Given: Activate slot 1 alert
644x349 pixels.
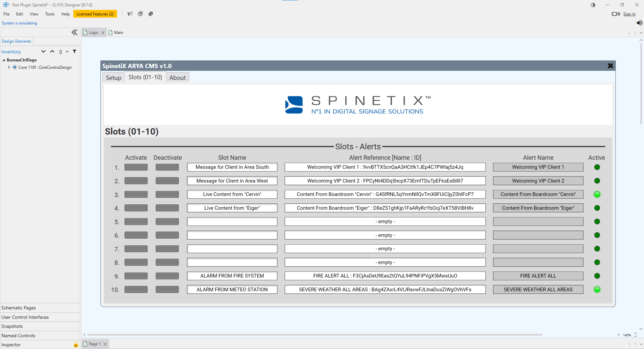Looking at the screenshot, I should point(136,167).
